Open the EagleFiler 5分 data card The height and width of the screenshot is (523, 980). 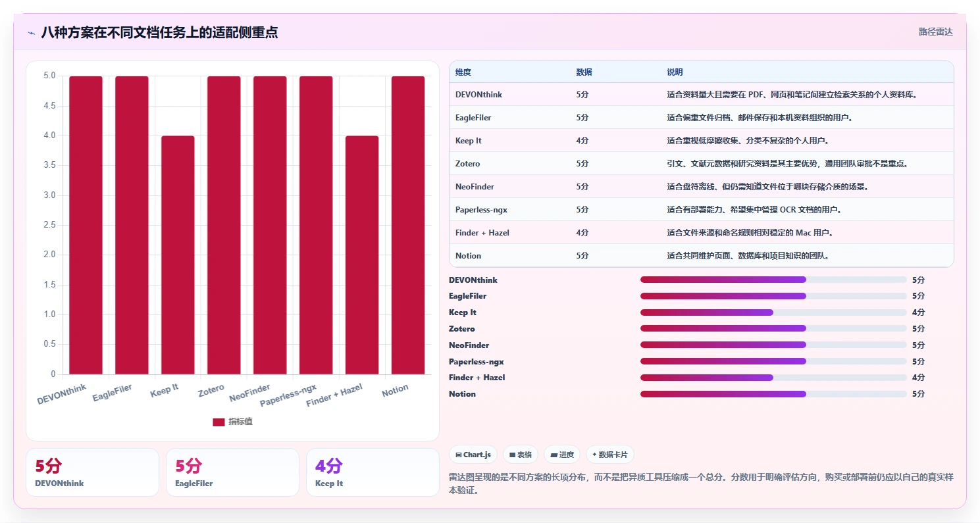pyautogui.click(x=232, y=472)
